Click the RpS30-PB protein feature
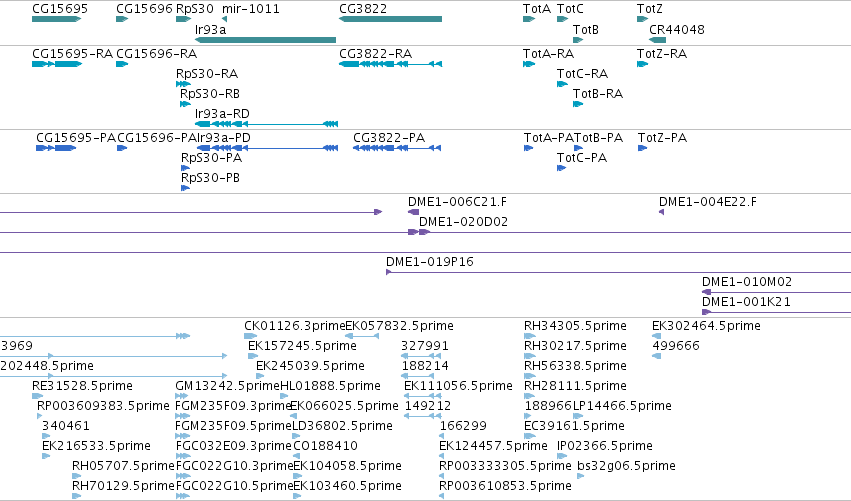This screenshot has height=501, width=851. tap(185, 188)
